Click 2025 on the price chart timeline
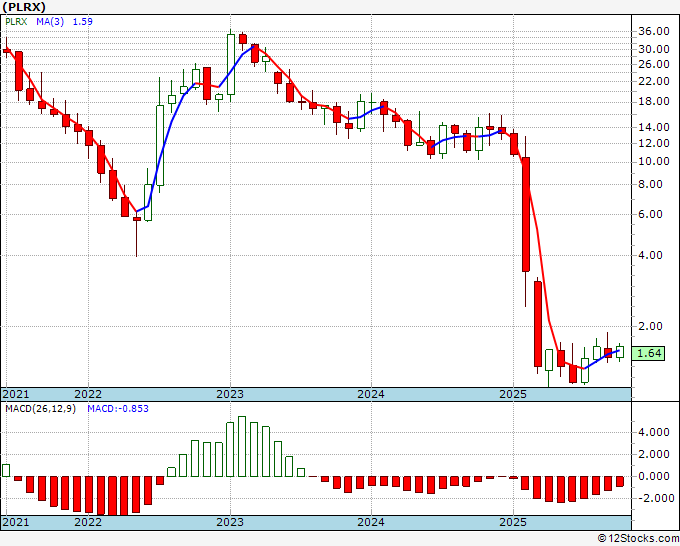Image resolution: width=680 pixels, height=546 pixels. (x=513, y=394)
